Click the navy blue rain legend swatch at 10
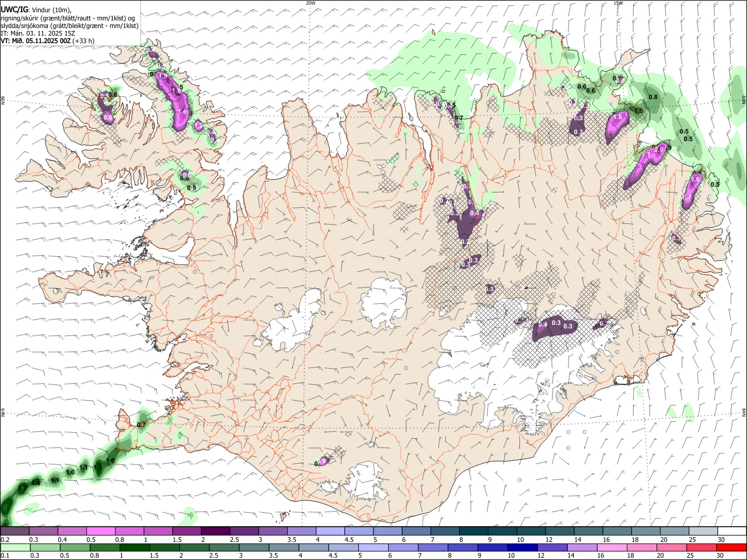The width and height of the screenshot is (747, 560). pos(522,548)
